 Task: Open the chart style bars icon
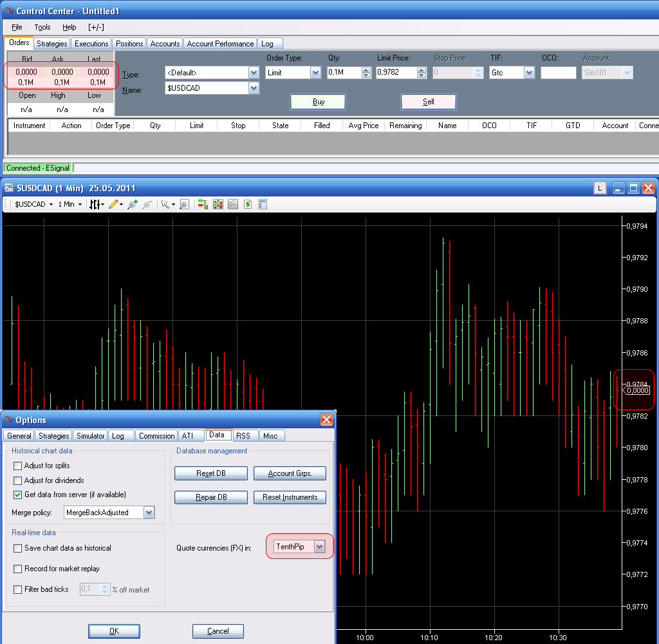pos(95,204)
